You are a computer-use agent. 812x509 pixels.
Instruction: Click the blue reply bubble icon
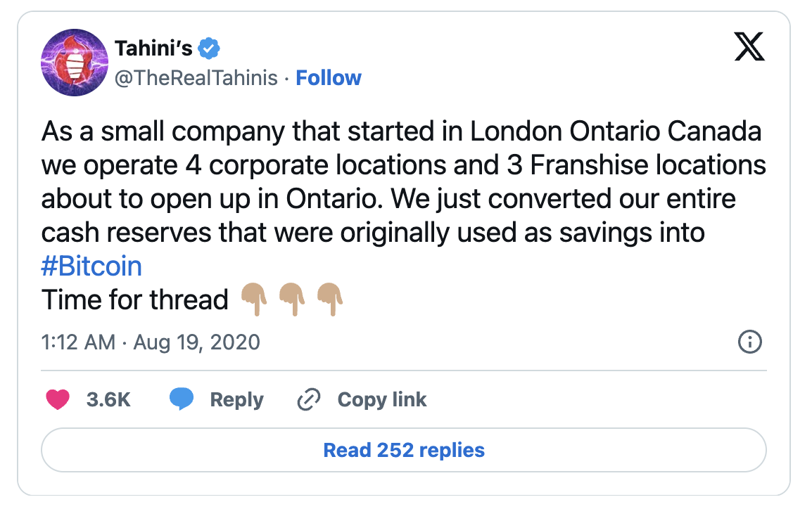(x=182, y=399)
